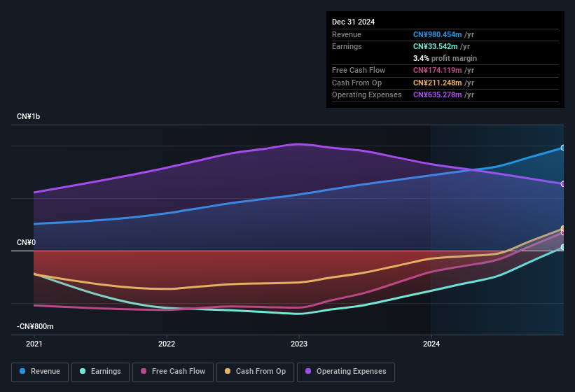575x392 pixels.
Task: Click the 3.4% profit margin text
Action: click(445, 58)
